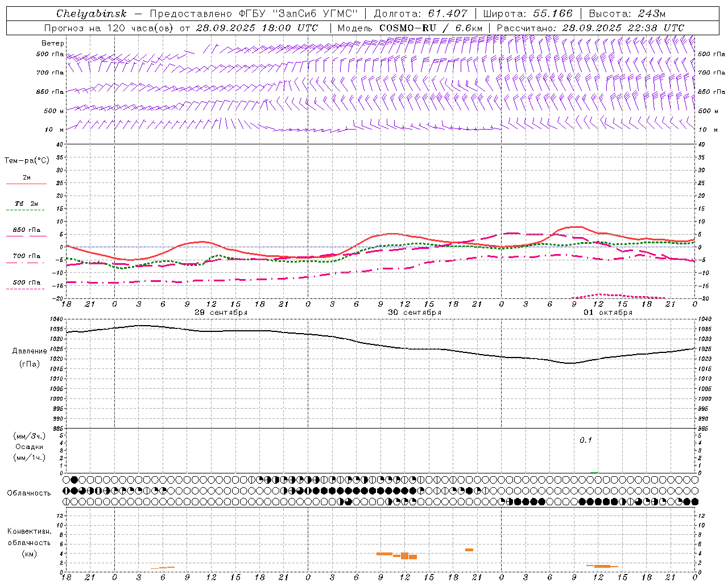728x582 pixels.
Task: Click the '(мм/3ч.)' precipitation unit label
Action: point(30,436)
